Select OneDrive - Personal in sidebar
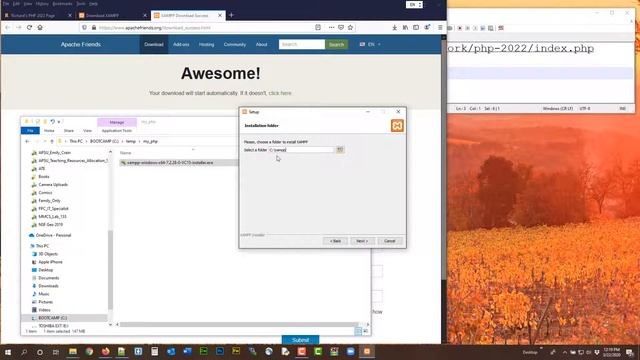This screenshot has height=360, width=640. (x=53, y=236)
